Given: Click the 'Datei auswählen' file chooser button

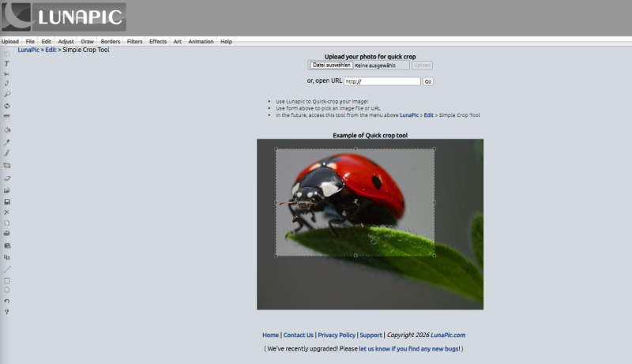Looking at the screenshot, I should 331,66.
